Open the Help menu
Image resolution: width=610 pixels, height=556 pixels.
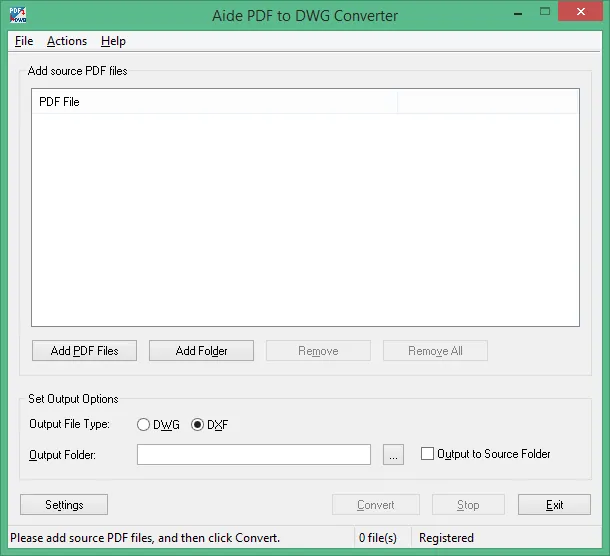click(x=113, y=41)
